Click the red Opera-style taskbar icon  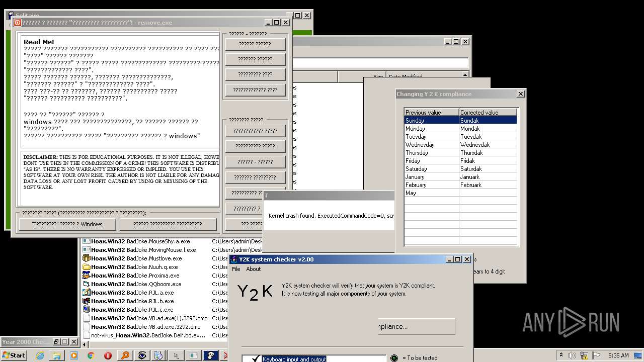point(108,355)
